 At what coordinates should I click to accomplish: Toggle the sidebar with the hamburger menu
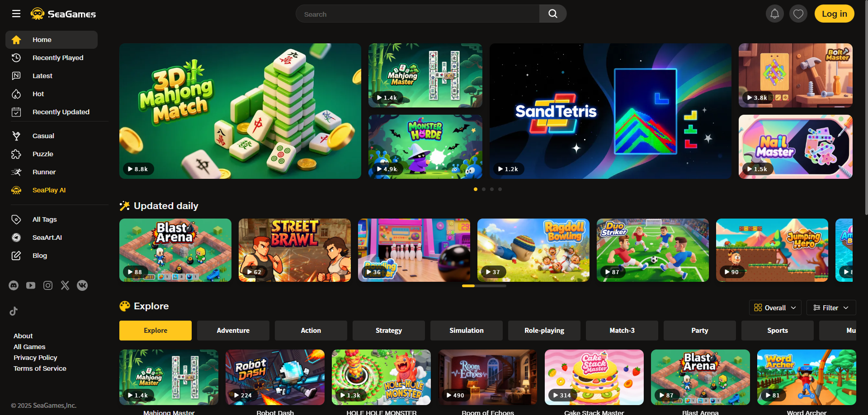pos(16,14)
